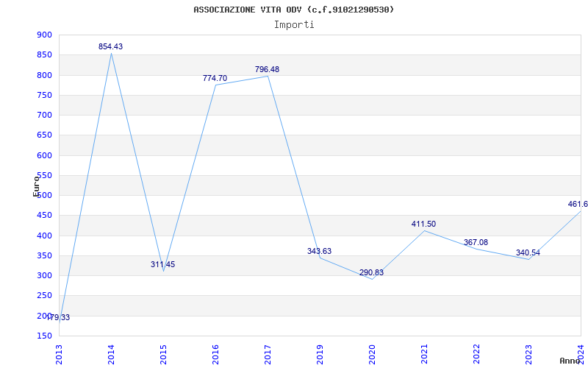Screen dimensions: 588x368
Task: Select the 854.43 data label
Action: (111, 46)
